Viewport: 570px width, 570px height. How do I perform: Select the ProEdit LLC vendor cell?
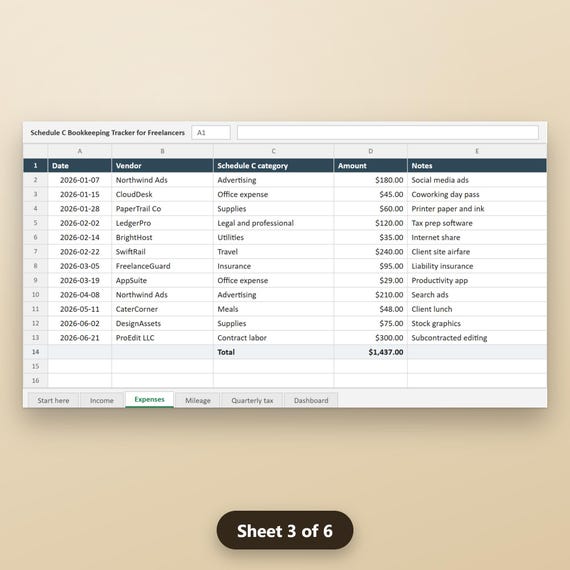(162, 338)
